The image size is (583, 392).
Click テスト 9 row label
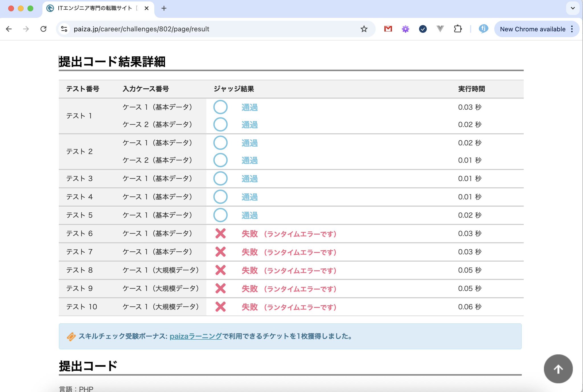pos(79,288)
